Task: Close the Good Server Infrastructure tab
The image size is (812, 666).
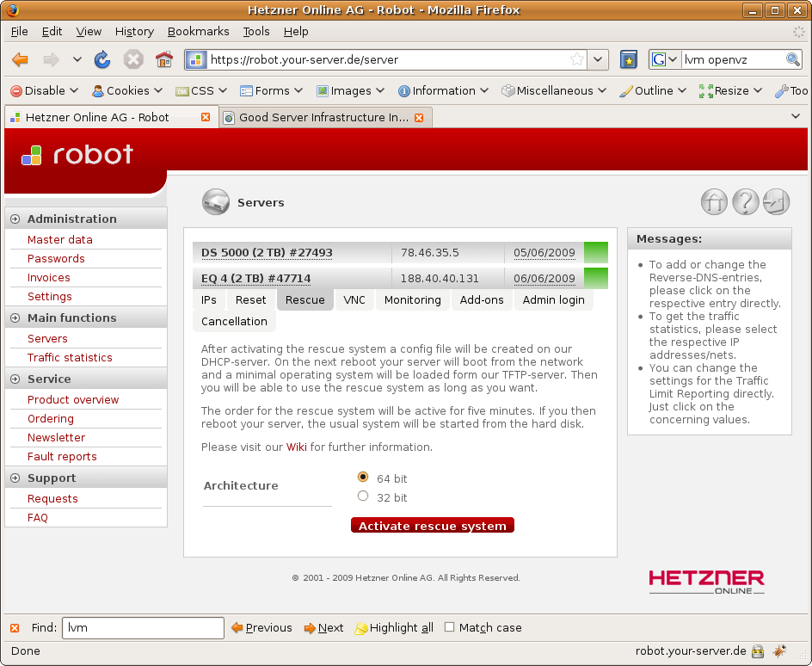Action: pyautogui.click(x=419, y=118)
